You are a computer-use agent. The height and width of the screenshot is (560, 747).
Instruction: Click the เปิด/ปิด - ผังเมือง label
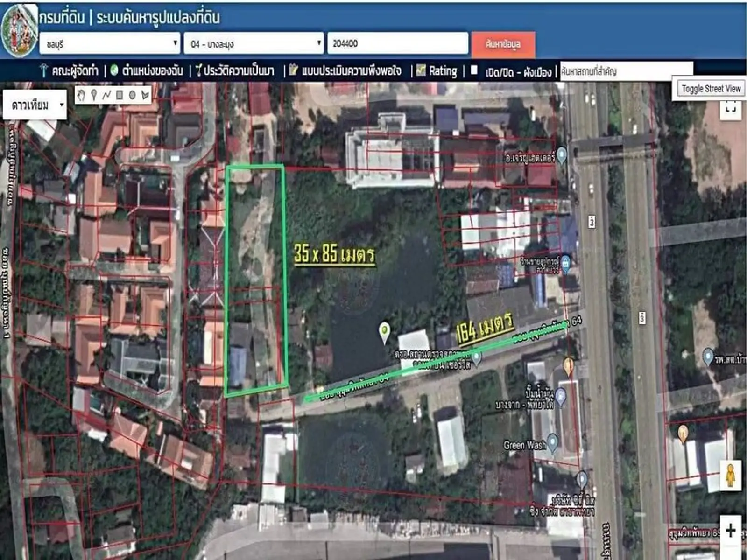[518, 72]
